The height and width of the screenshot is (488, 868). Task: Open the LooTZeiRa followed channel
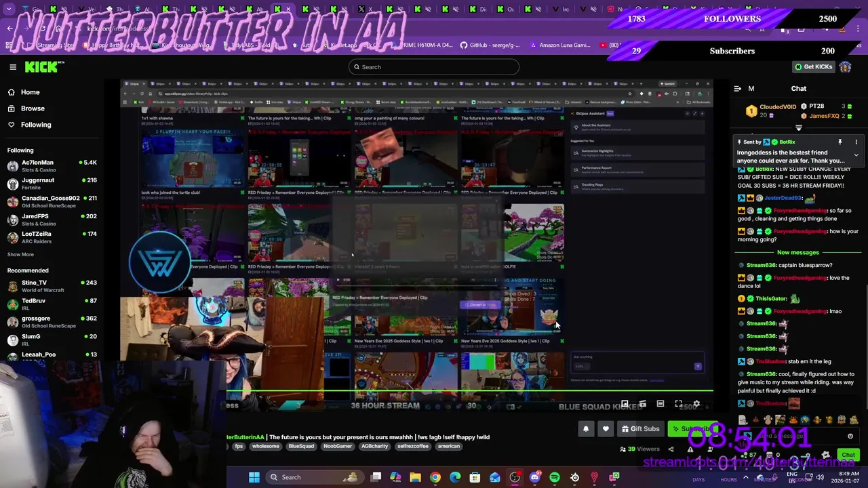[53, 237]
